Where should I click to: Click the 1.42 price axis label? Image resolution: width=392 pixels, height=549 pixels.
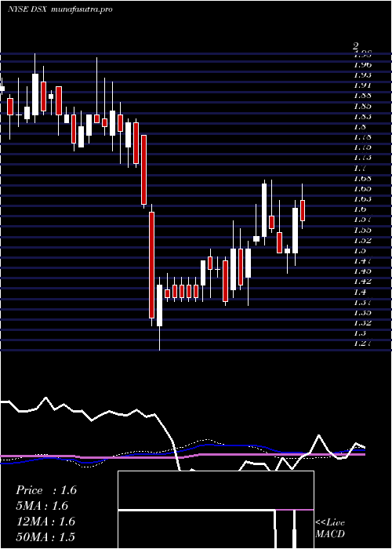[x=362, y=282]
